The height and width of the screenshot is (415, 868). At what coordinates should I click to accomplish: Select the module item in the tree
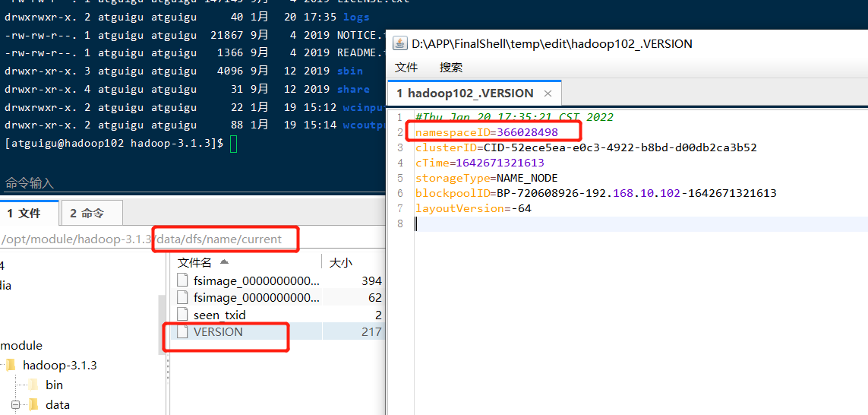pyautogui.click(x=21, y=346)
